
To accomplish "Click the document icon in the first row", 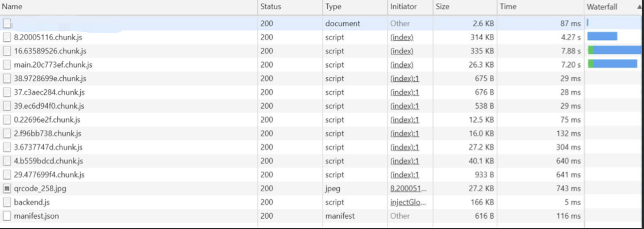I will (7, 23).
